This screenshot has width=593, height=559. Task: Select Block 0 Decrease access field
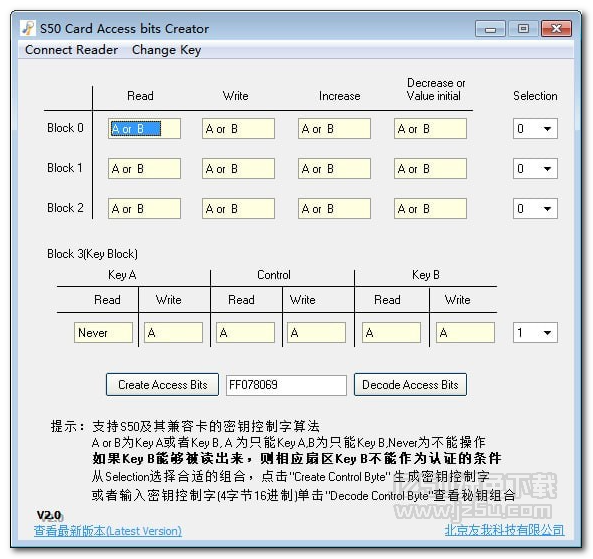coord(430,129)
